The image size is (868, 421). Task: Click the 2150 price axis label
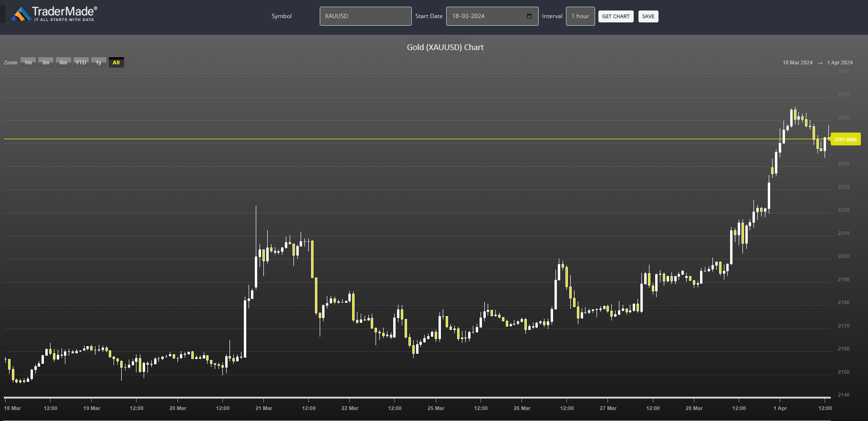(x=844, y=372)
